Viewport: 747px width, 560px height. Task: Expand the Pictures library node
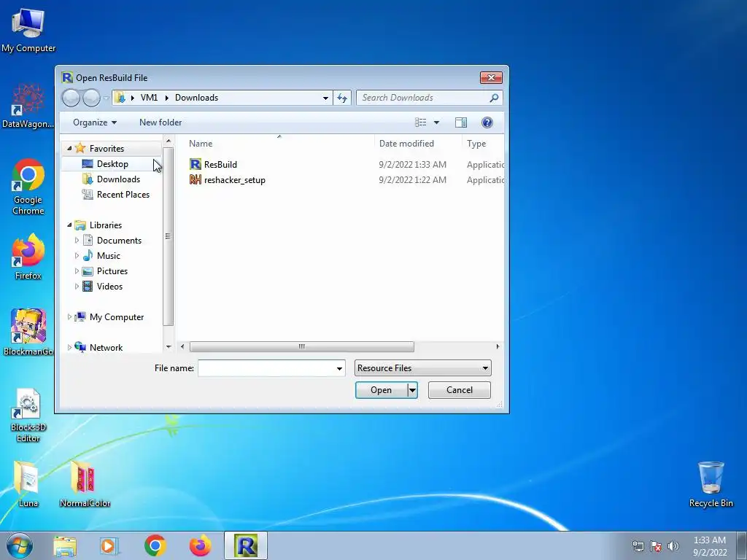(77, 271)
